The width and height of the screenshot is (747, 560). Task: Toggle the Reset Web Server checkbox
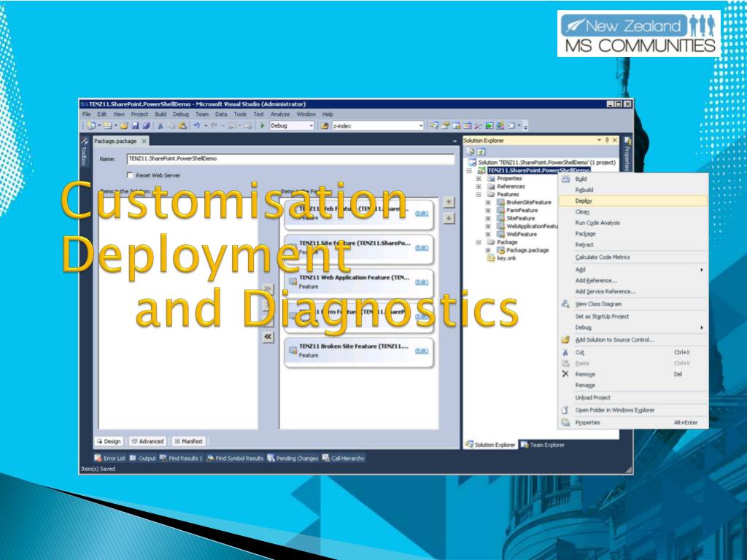[130, 175]
